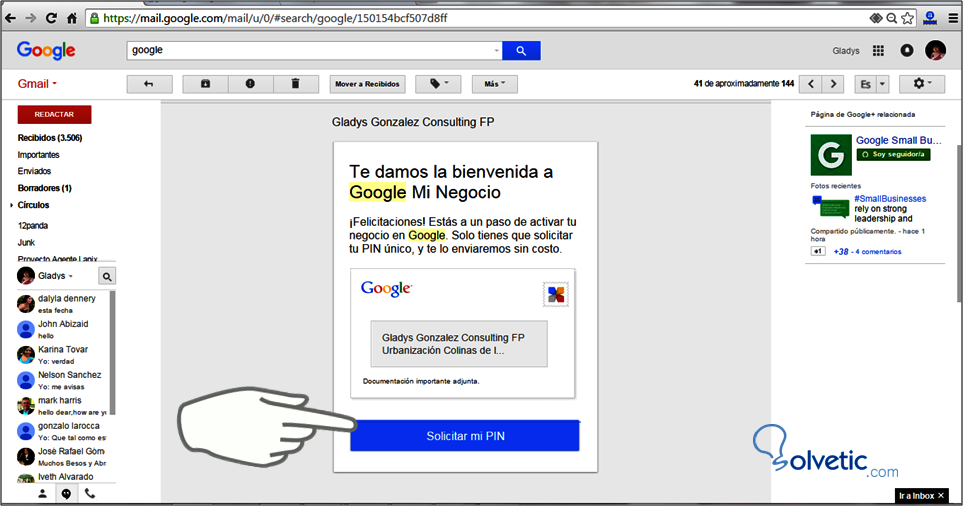The height and width of the screenshot is (506, 963).
Task: Switch to phone calls tab icon
Action: (x=90, y=493)
